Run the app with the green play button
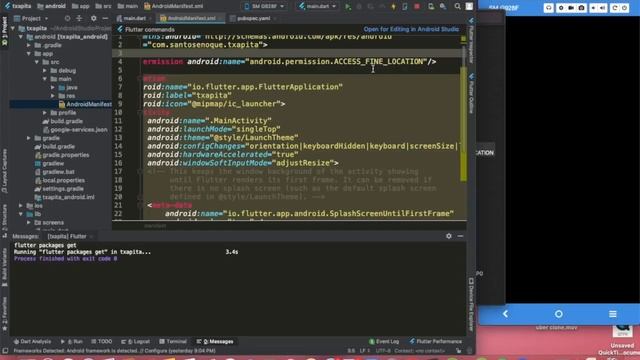 (x=348, y=7)
